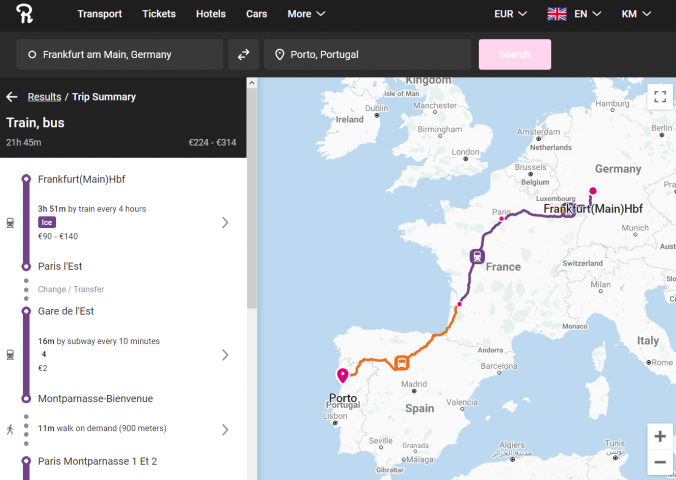Screen dimensions: 676x480
Task: Click the Rome2Rio logo icon
Action: click(x=26, y=14)
